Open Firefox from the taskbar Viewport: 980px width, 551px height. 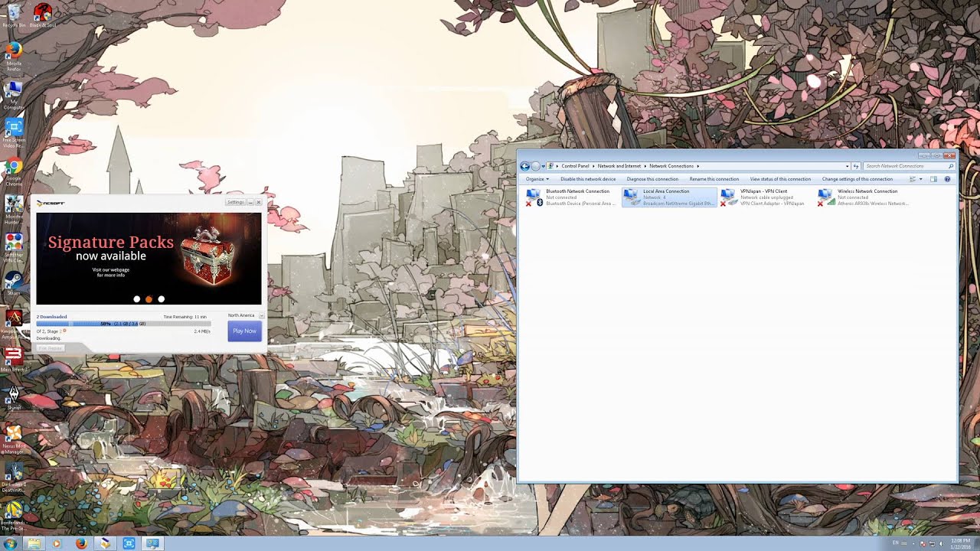[x=81, y=543]
